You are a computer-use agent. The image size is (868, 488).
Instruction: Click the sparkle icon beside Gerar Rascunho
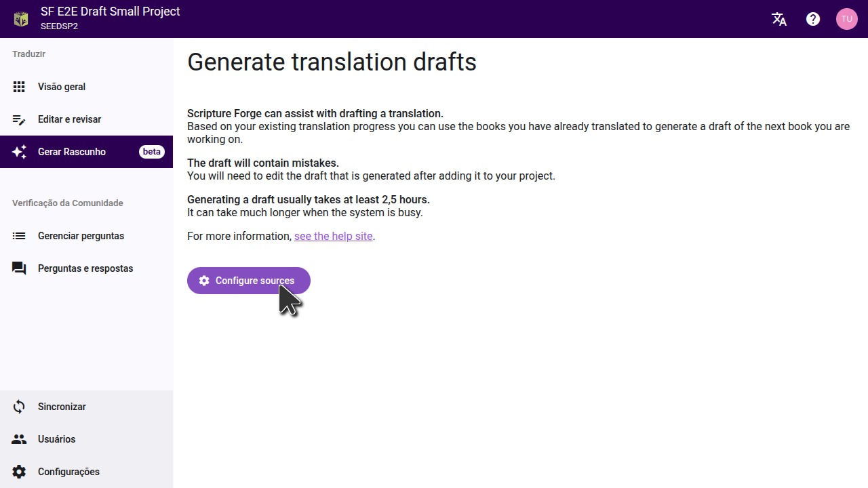(x=19, y=152)
